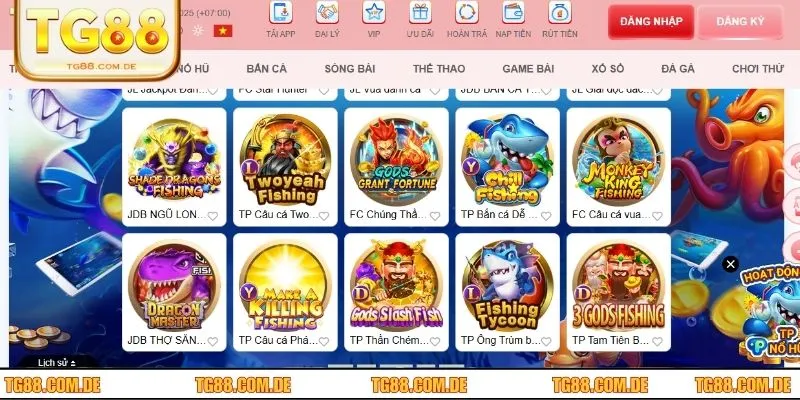Favorite the JDB Ngũ Long game heart

(x=213, y=216)
